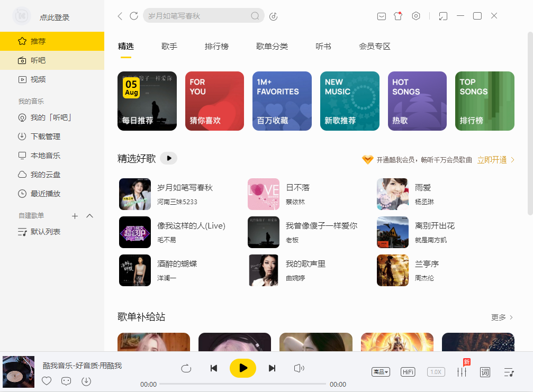Open 我的云盘
533x392 pixels.
(x=52, y=175)
